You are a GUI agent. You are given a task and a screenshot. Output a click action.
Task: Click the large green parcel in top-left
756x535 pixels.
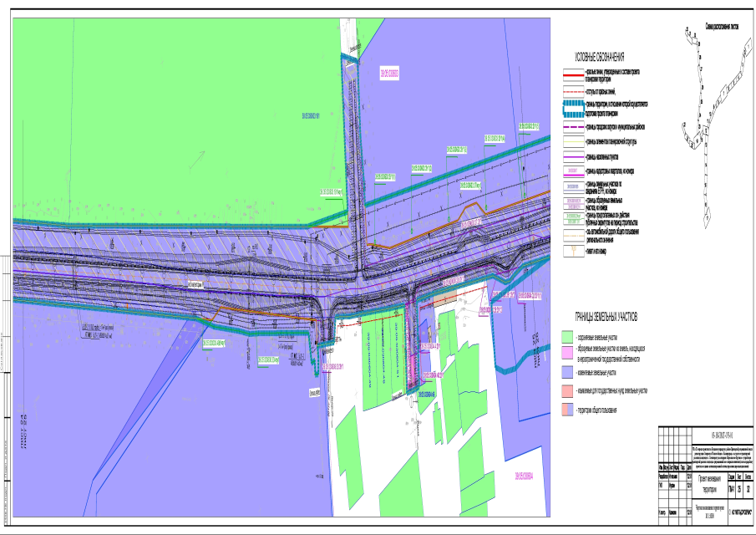(x=167, y=125)
